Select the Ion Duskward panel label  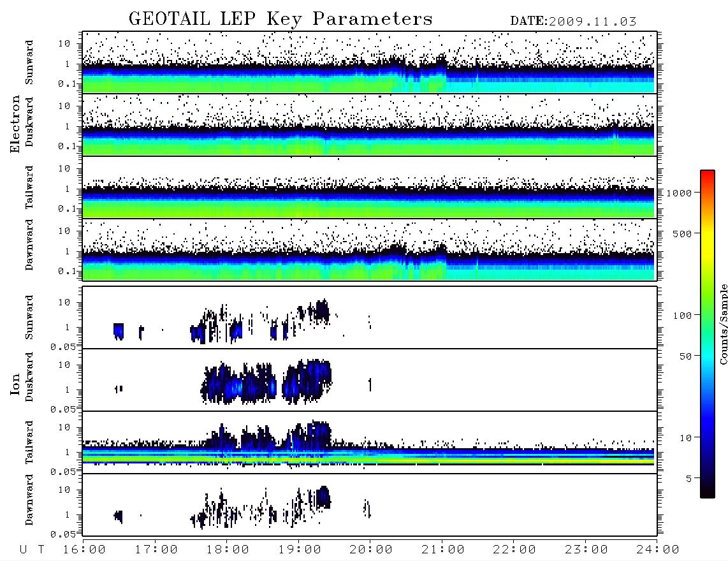(x=29, y=377)
